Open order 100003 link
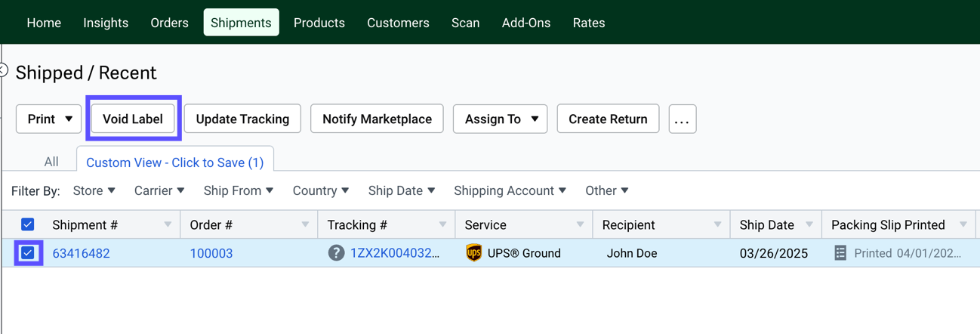 coord(211,253)
